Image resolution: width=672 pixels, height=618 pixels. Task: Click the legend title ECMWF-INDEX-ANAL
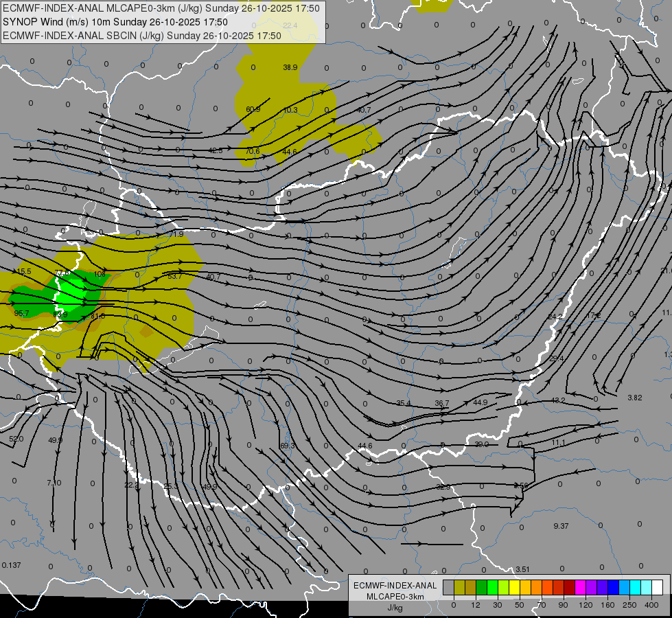click(x=395, y=586)
